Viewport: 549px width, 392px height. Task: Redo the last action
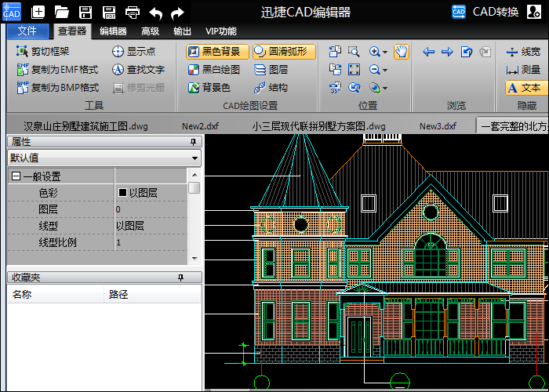click(x=177, y=13)
